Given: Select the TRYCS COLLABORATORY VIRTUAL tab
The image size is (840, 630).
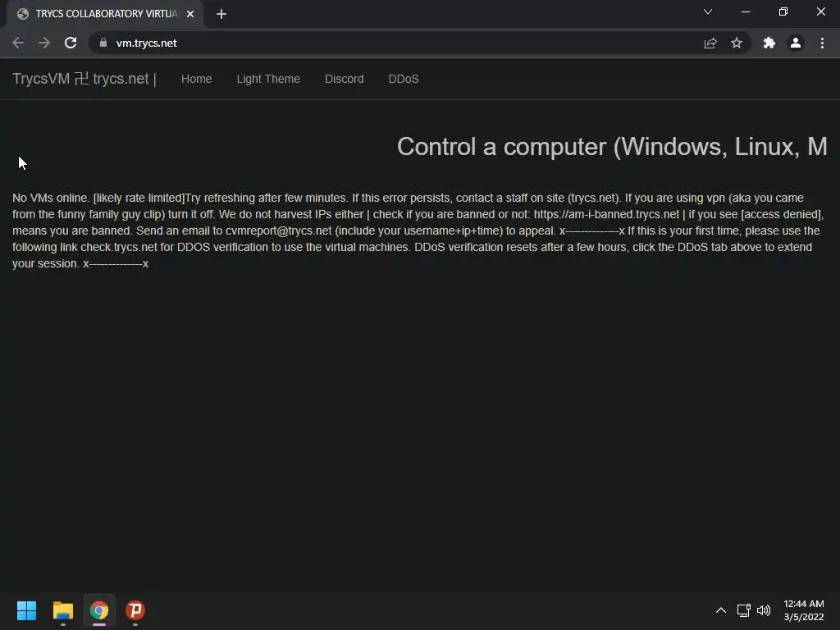Looking at the screenshot, I should click(104, 14).
